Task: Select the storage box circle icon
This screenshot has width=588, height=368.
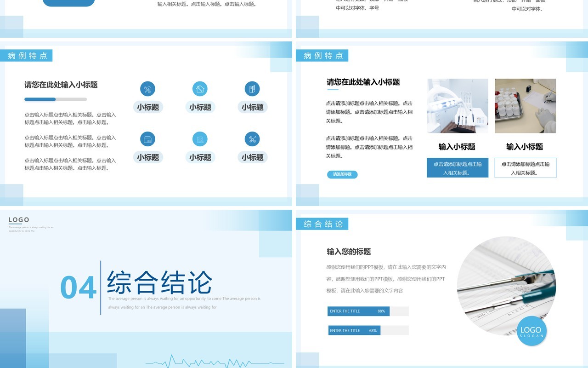Action: click(147, 139)
